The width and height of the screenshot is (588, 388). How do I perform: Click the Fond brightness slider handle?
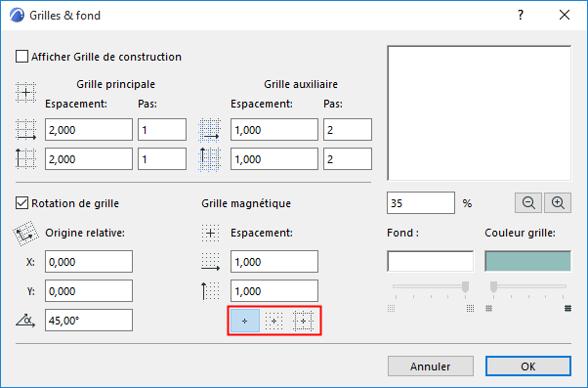[x=465, y=286]
